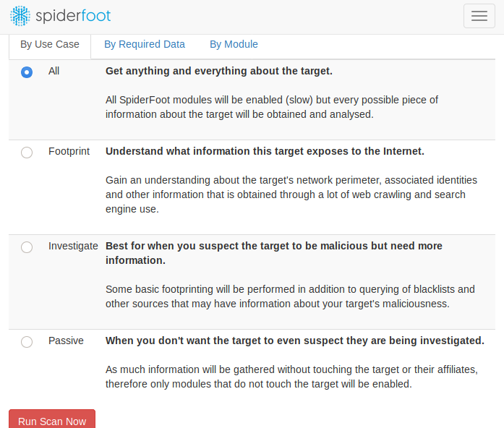Screen dimensions: 504x428
Task: Open the hamburger navigation menu
Action: pos(479,16)
